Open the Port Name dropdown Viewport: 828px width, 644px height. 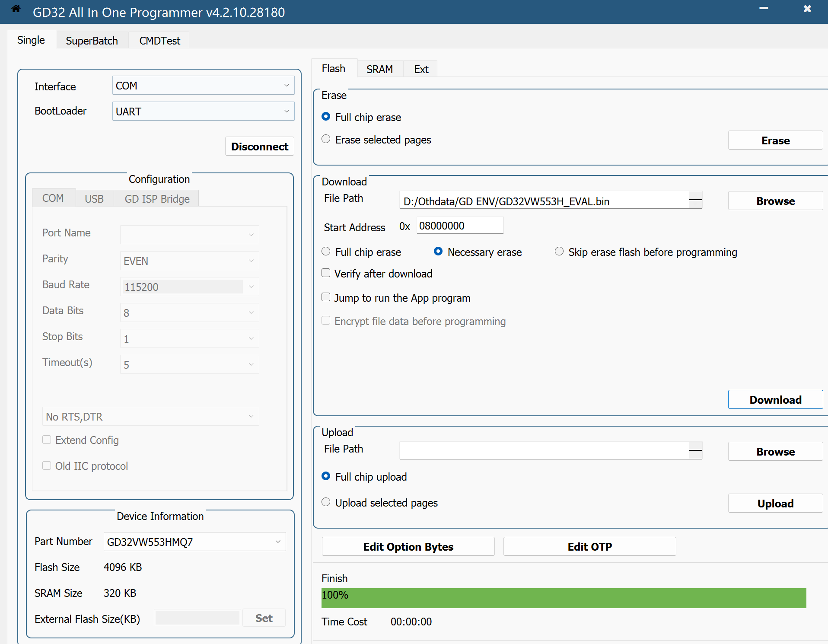(x=189, y=235)
